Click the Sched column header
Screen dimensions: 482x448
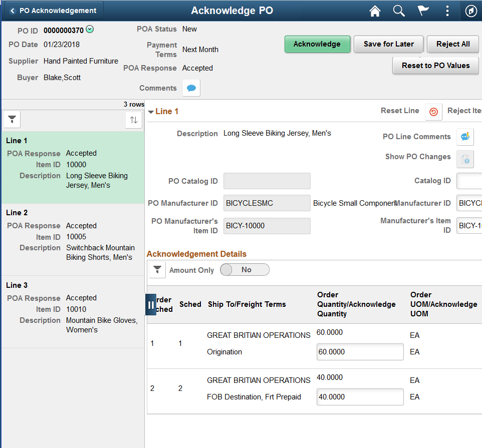(190, 304)
